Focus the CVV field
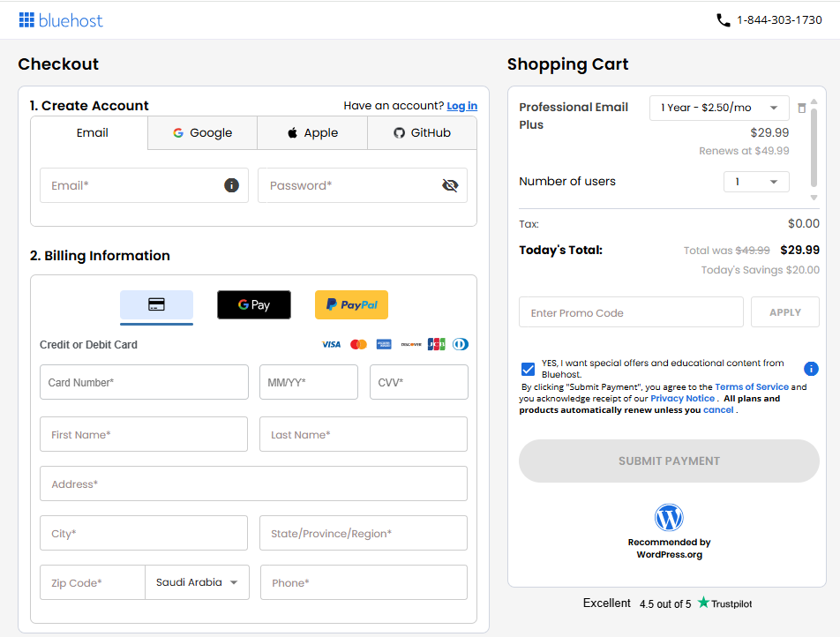The width and height of the screenshot is (840, 637). (419, 382)
